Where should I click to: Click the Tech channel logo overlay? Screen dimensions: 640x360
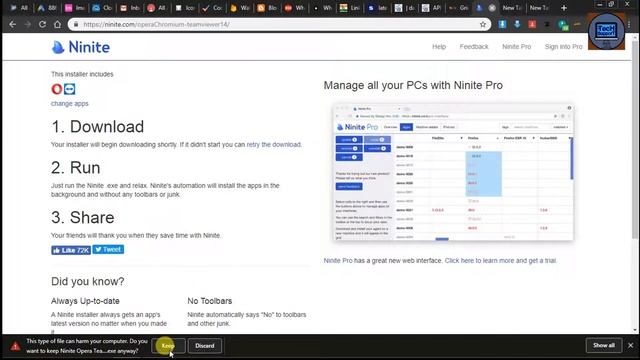606,31
